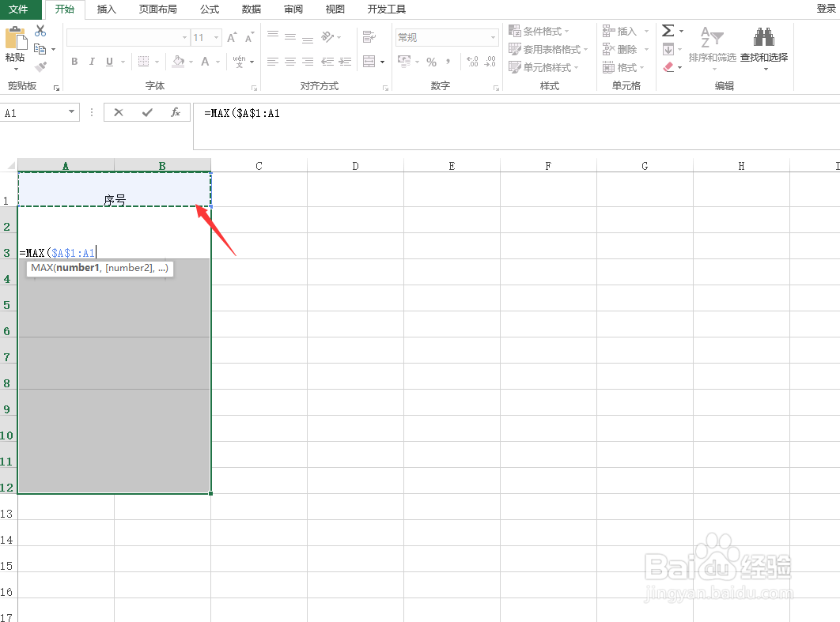Expand Alignment dialog launcher

[386, 88]
